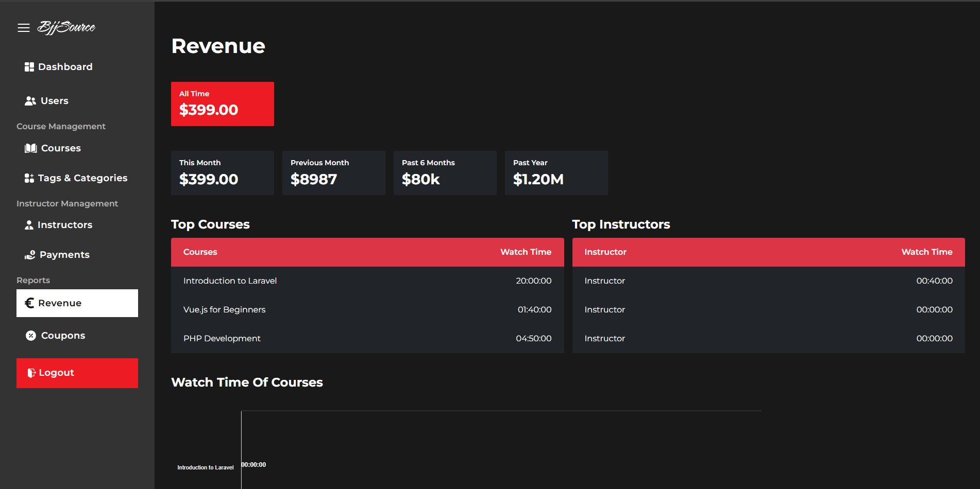Screen dimensions: 980x489
Task: Click the 00:40:00 instructor watch time
Action: [x=935, y=281]
